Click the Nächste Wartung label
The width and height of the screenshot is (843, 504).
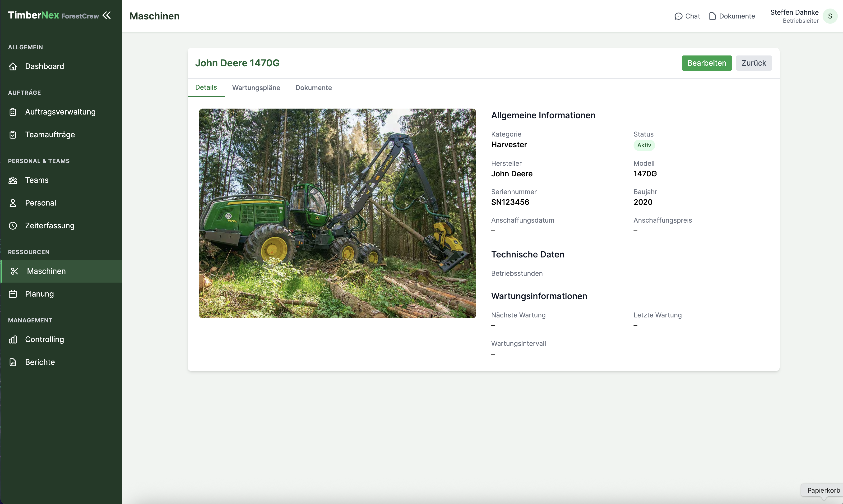click(x=518, y=315)
